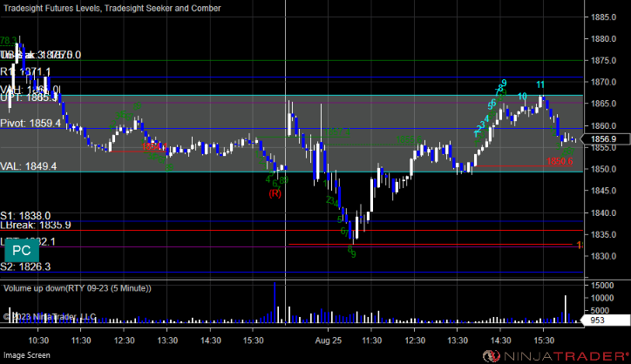This screenshot has height=364, width=631.
Task: Click the 1885.0 price axis label
Action: [603, 17]
